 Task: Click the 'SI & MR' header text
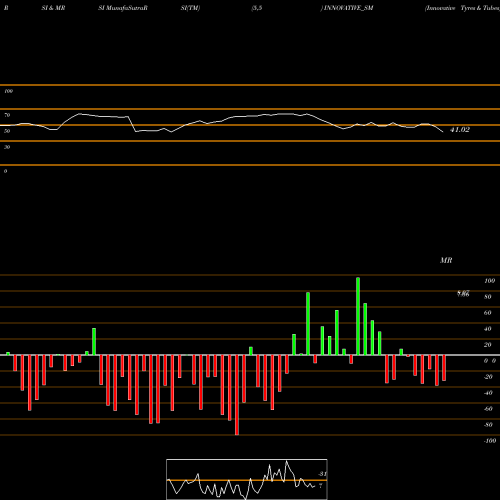(x=53, y=8)
